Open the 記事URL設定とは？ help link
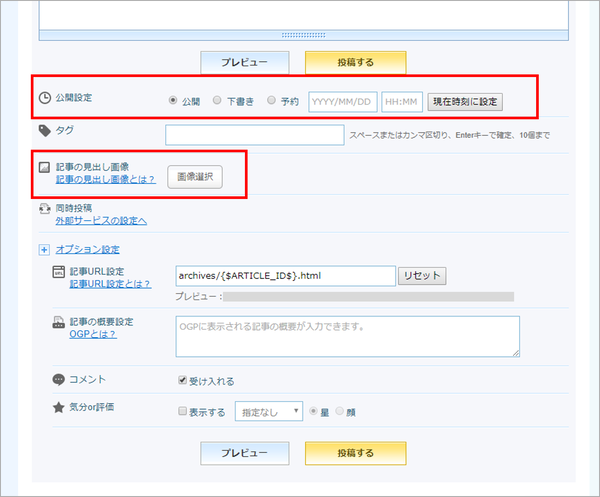 coord(110,284)
